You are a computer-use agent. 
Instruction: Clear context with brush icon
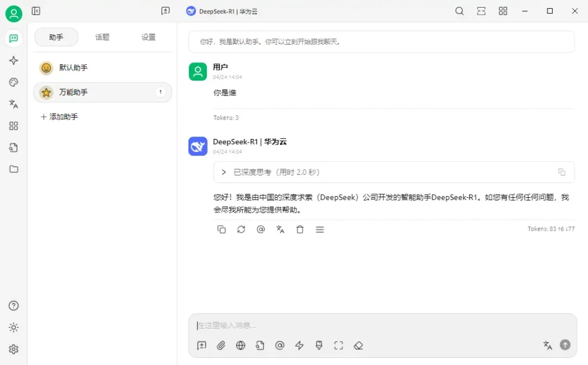click(319, 346)
